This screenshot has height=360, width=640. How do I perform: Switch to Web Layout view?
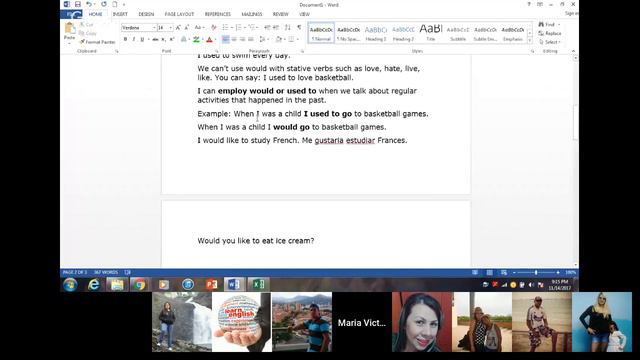click(504, 272)
